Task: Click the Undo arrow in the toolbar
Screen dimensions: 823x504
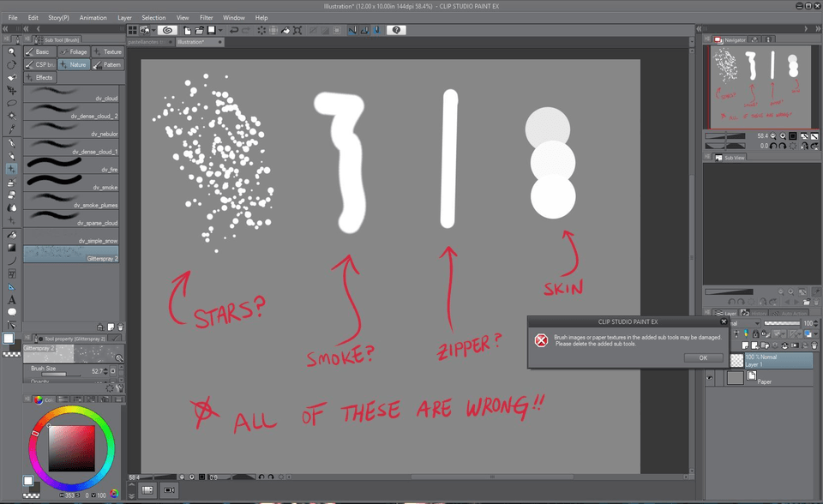Action: coord(234,31)
